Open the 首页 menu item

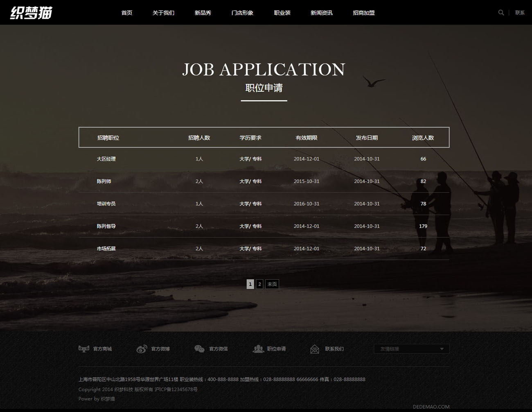pyautogui.click(x=127, y=13)
